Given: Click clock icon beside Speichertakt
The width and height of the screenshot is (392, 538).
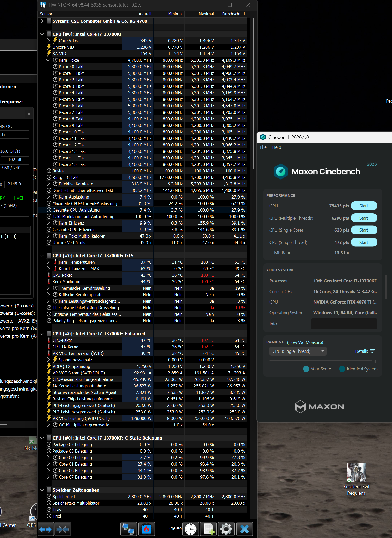Looking at the screenshot, I should pyautogui.click(x=49, y=497).
